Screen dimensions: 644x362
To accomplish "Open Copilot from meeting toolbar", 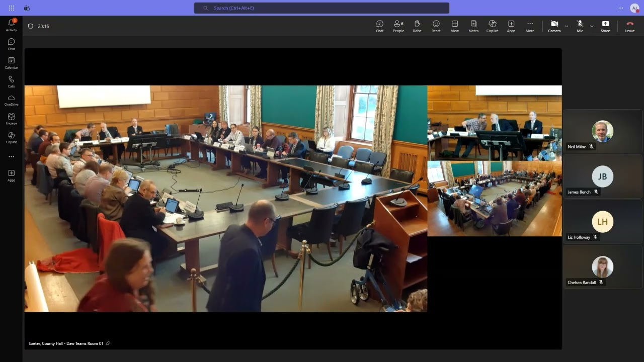I will (492, 26).
